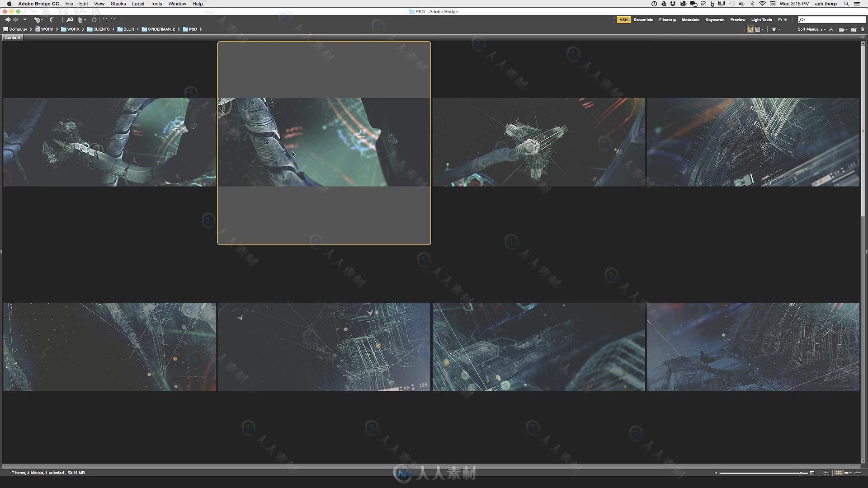
Task: Open the thumbnail quality options icon
Action: (759, 29)
